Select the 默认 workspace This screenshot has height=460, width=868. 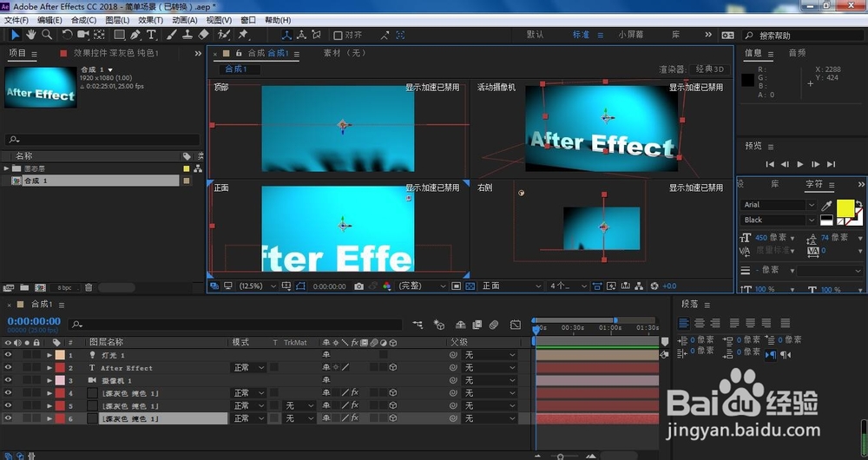coord(535,35)
